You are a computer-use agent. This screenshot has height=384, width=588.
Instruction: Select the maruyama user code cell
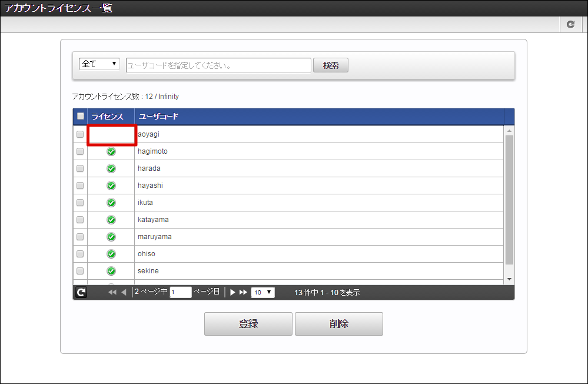point(319,237)
